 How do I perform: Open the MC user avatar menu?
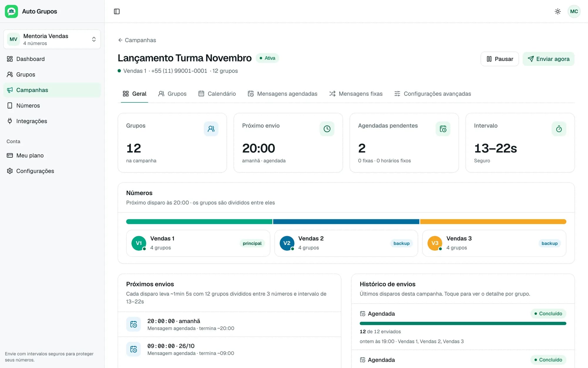click(574, 11)
